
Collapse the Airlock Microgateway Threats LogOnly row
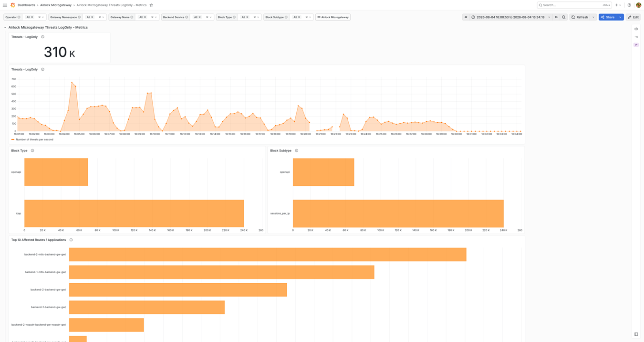coord(5,27)
